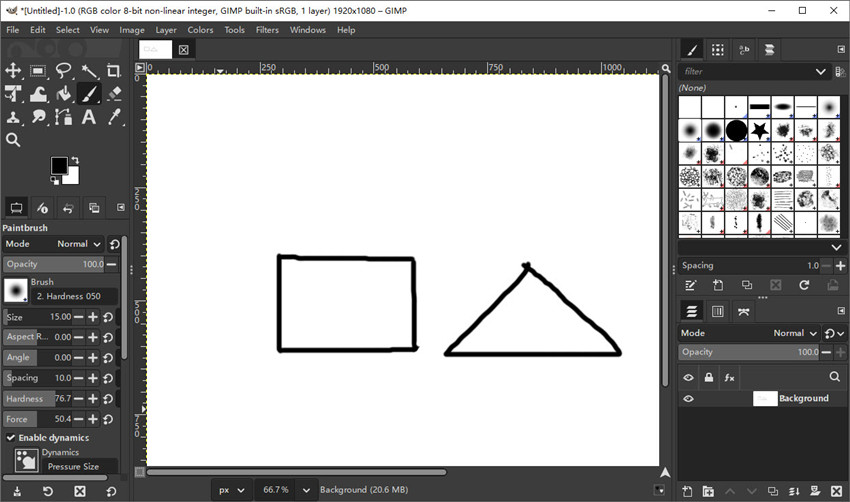The height and width of the screenshot is (502, 850).
Task: Select the Paintbrush tool
Action: pos(89,94)
